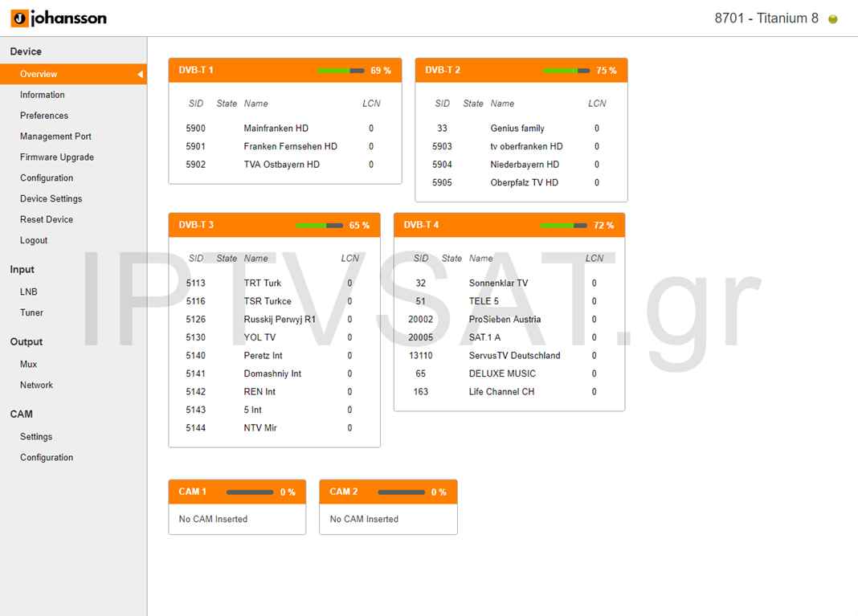Open the Network output page
The height and width of the screenshot is (616, 858).
click(x=36, y=385)
